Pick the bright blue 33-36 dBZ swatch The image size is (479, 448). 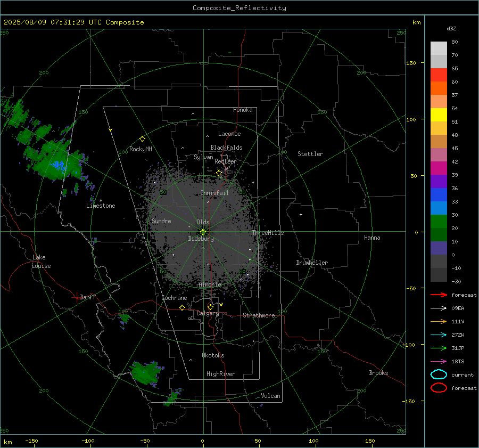coord(439,195)
